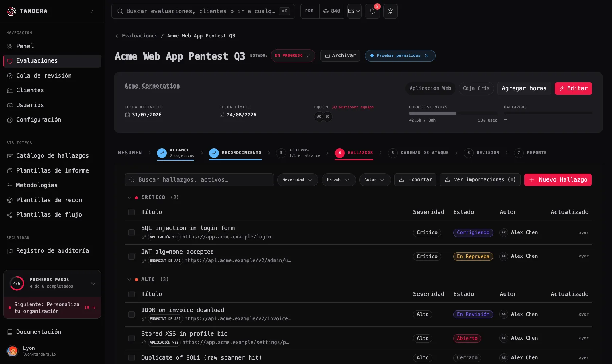Click the link icon under SQL injection
Image resolution: width=612 pixels, height=364 pixels.
coord(144,237)
